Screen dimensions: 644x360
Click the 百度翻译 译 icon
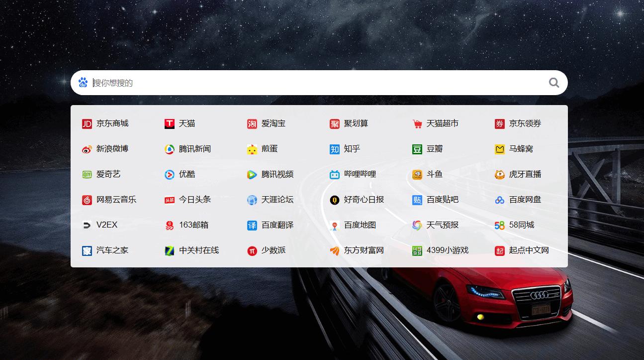pyautogui.click(x=252, y=225)
